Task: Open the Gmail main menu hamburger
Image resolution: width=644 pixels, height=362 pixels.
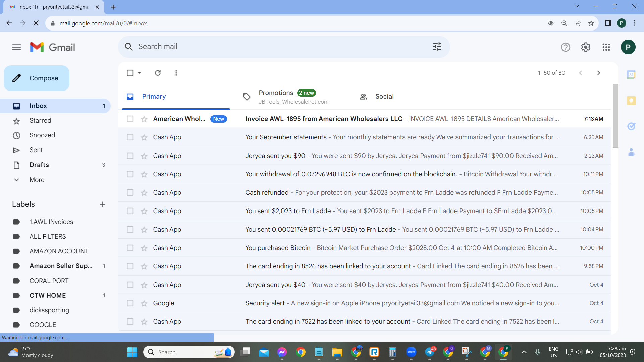Action: point(16,47)
